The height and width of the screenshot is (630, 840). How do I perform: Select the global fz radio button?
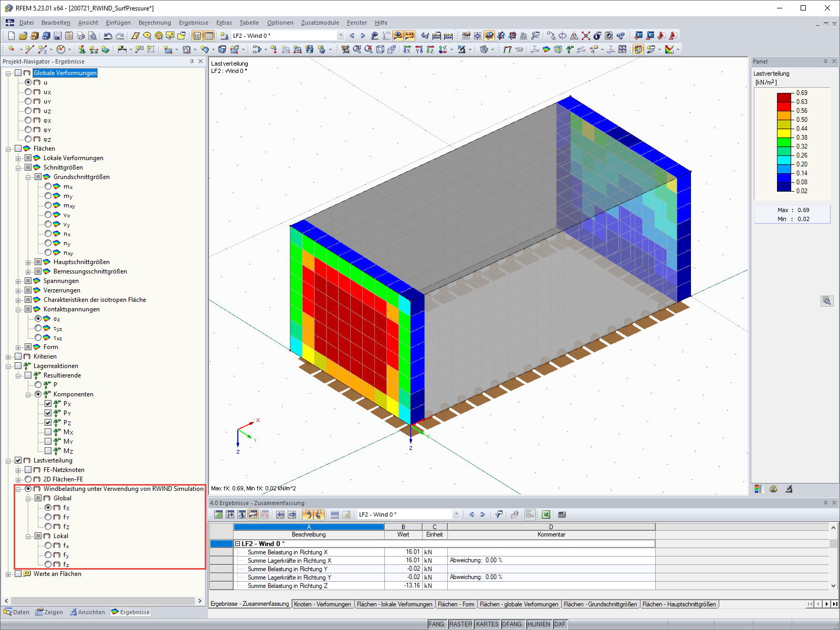pyautogui.click(x=48, y=527)
